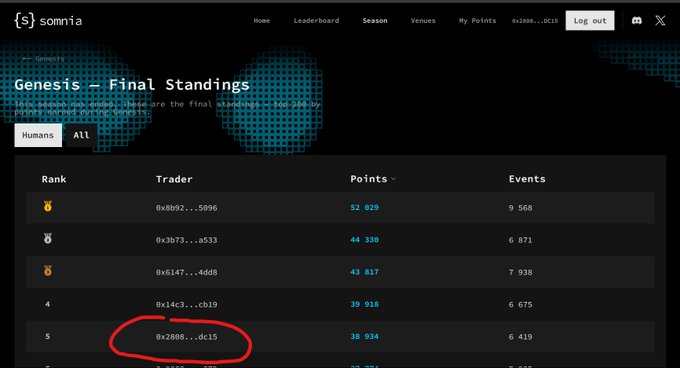Click the Log out button
The height and width of the screenshot is (368, 680).
[x=590, y=20]
